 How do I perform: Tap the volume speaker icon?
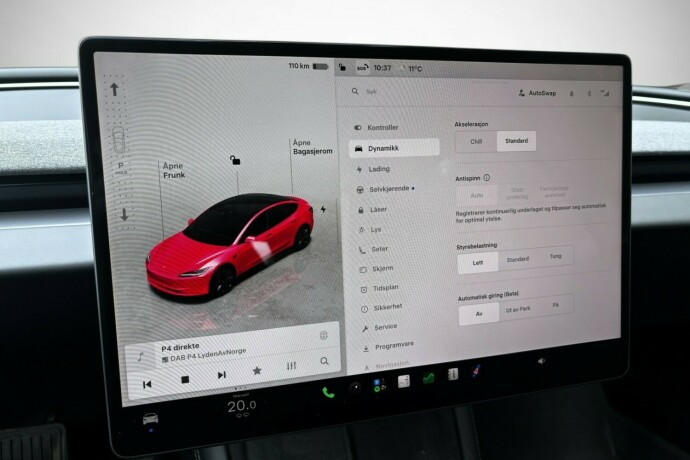tap(541, 361)
